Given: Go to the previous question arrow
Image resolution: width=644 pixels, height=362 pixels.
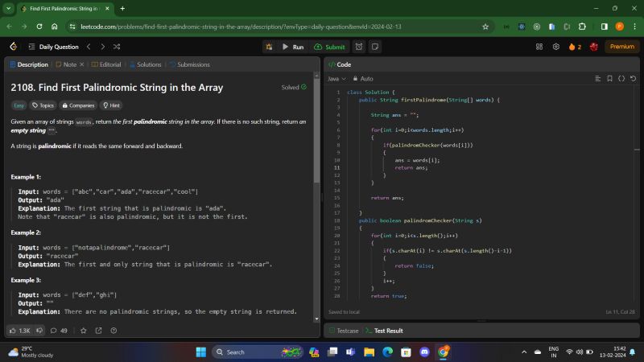Looking at the screenshot, I should point(89,47).
